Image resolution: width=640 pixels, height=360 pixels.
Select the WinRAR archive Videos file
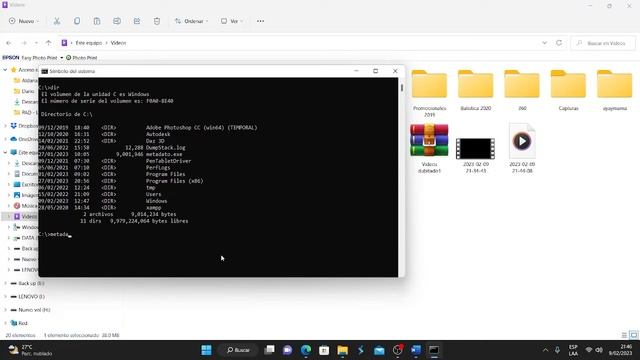click(429, 149)
